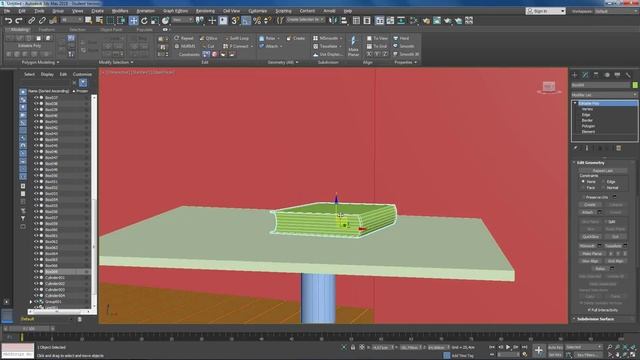Click the Undo arrow icon
The height and width of the screenshot is (360, 640).
(x=8, y=20)
